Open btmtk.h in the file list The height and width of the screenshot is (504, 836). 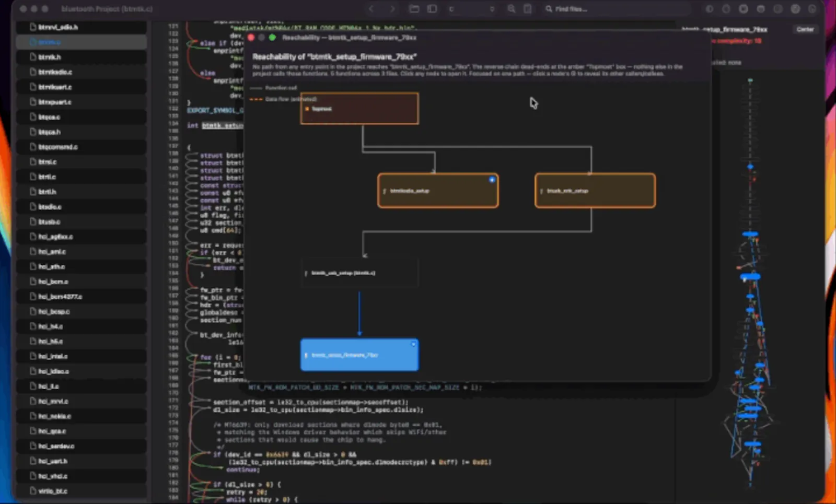coord(81,57)
